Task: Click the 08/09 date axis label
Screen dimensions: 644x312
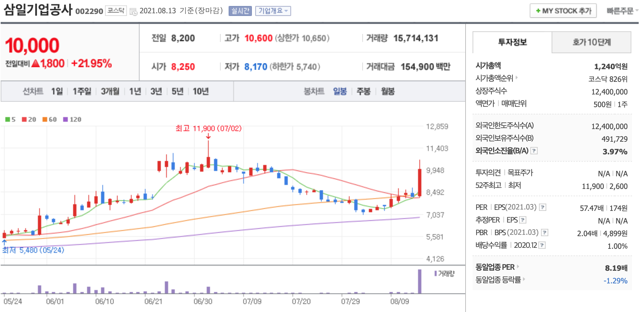Action: 399,301
